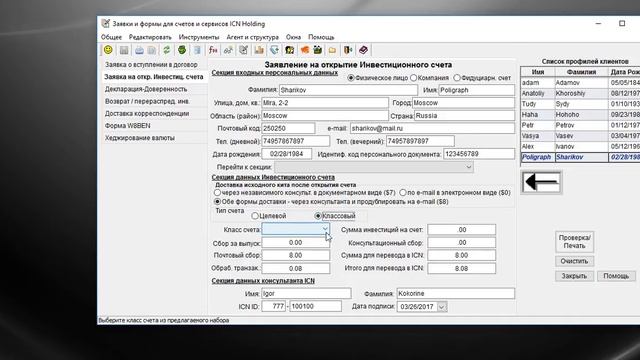This screenshot has width=640, height=360.
Task: Click the green frog toolbar icon
Action: click(318, 50)
